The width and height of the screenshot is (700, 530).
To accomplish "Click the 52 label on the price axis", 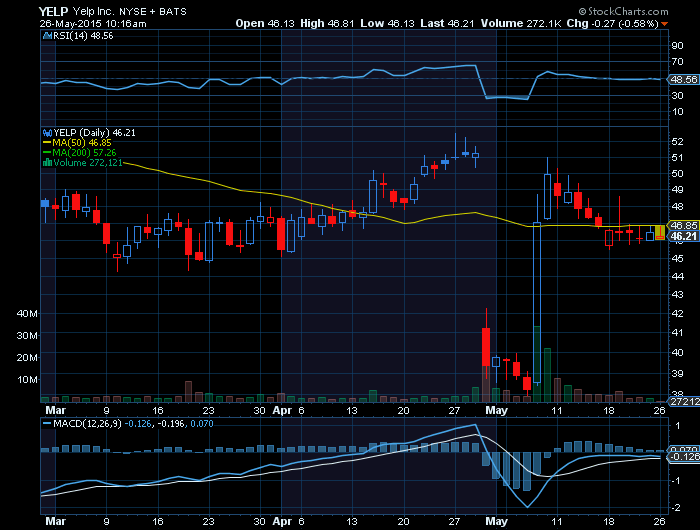I will pos(677,142).
